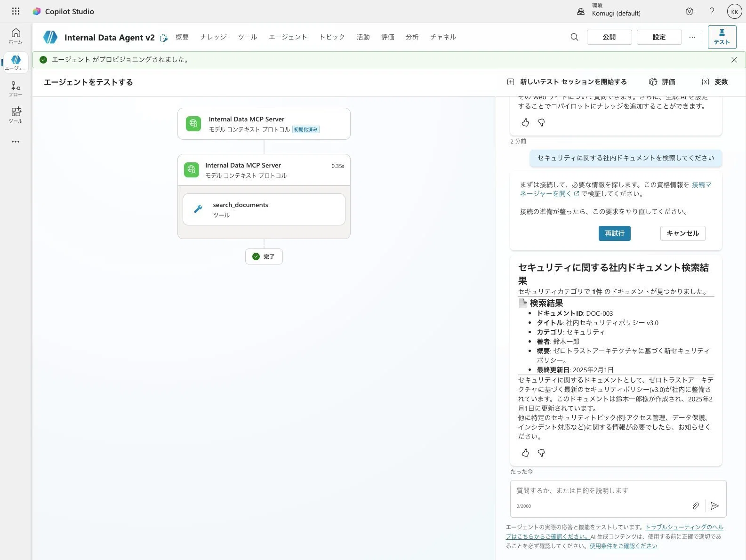Click the Copilot Studio logo icon

[x=36, y=11]
